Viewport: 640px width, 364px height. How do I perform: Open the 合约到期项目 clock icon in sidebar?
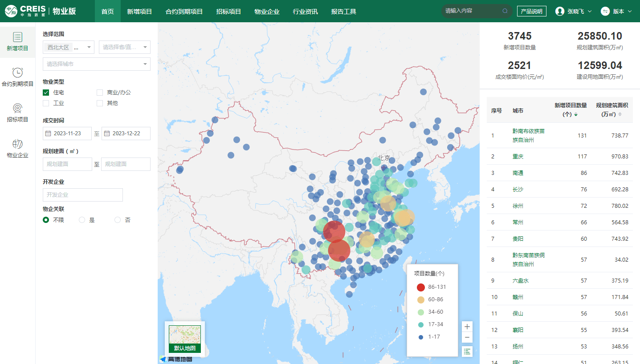[17, 73]
